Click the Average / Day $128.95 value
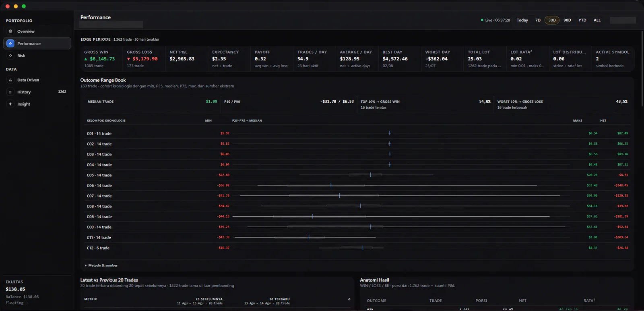 (x=349, y=59)
